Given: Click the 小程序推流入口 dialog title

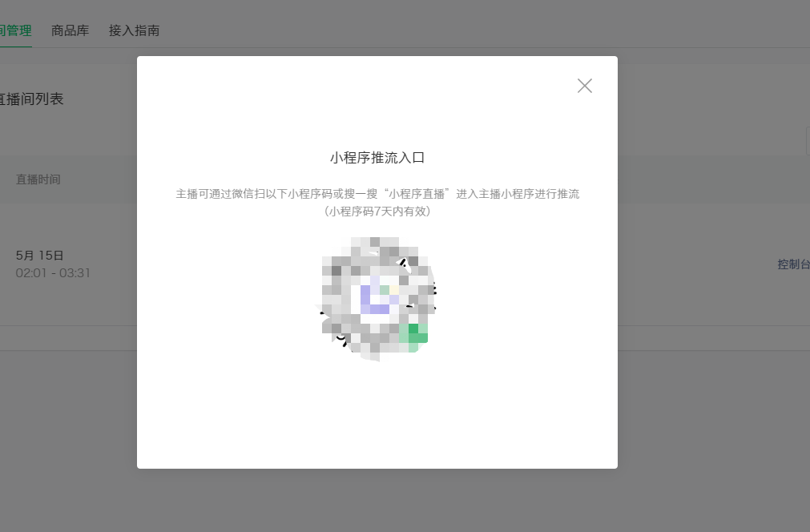Looking at the screenshot, I should click(x=377, y=158).
